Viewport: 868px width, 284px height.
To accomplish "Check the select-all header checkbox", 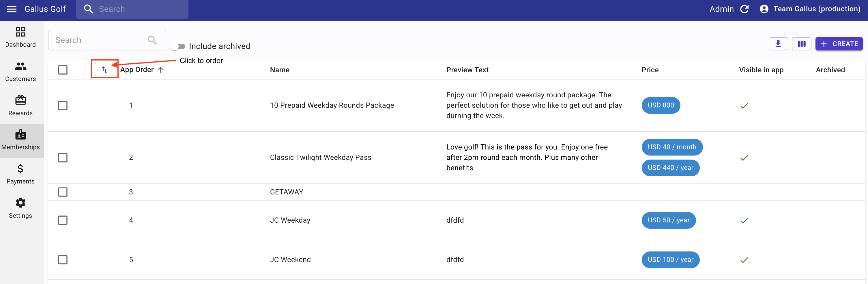I will [x=63, y=70].
